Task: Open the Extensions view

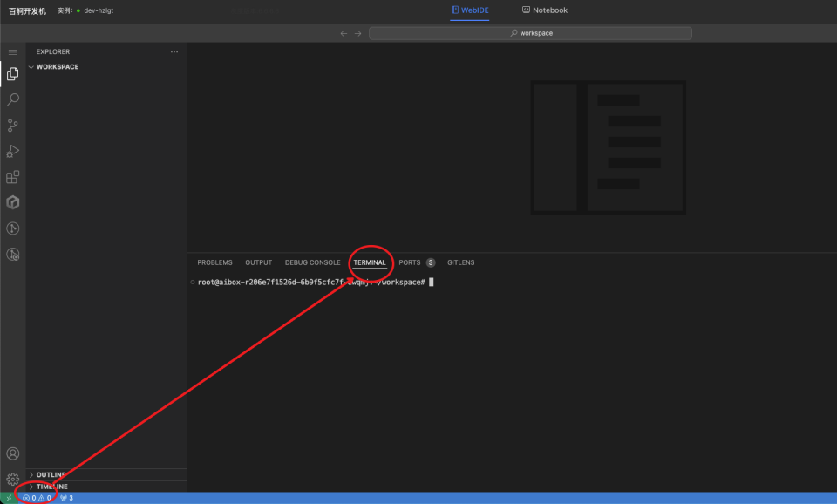Action: tap(13, 177)
